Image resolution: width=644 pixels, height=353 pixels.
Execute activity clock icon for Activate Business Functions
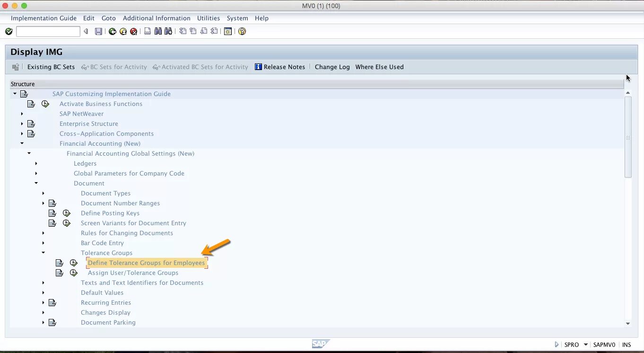click(45, 104)
